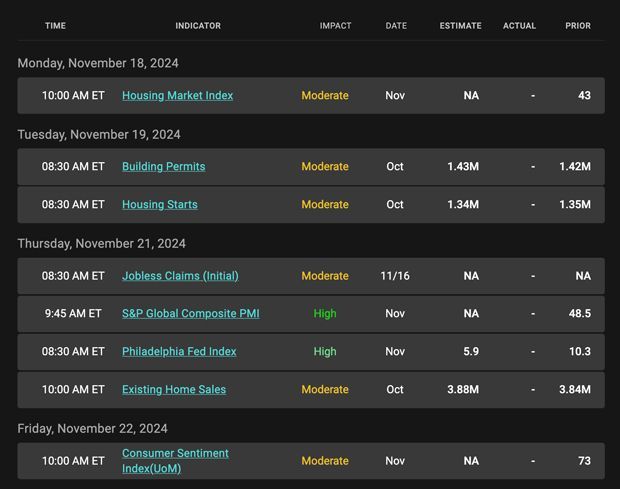
Task: Select the High impact label for Philadelphia Fed
Action: (325, 351)
